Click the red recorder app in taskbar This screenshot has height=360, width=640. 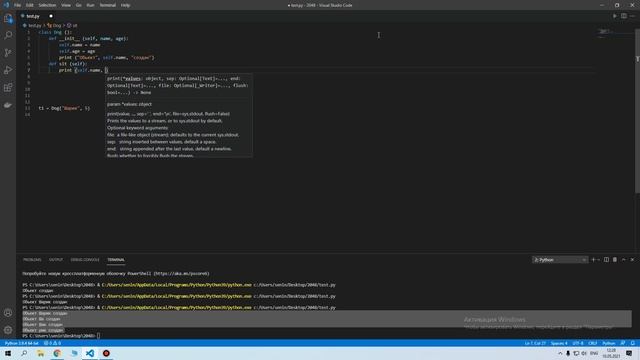[106, 353]
